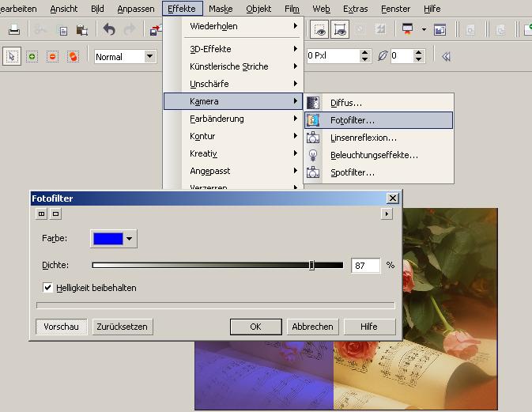Click the double left arrow collapse icon
532x412 pixels.
point(446,57)
